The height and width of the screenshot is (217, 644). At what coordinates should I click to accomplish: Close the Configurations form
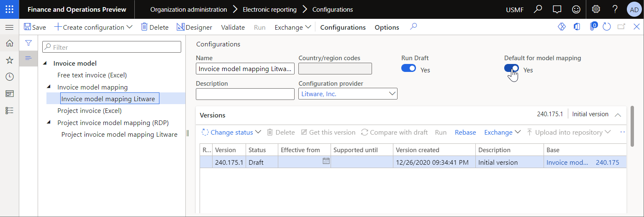[636, 27]
